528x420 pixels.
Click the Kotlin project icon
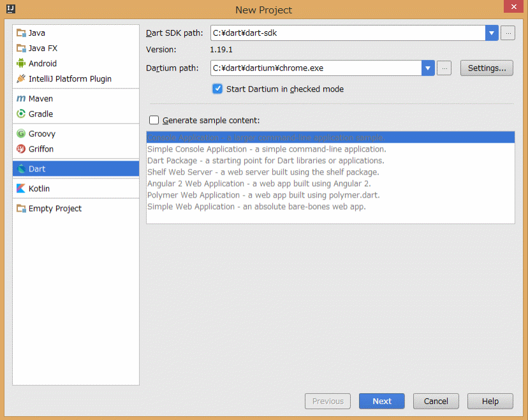coord(21,189)
